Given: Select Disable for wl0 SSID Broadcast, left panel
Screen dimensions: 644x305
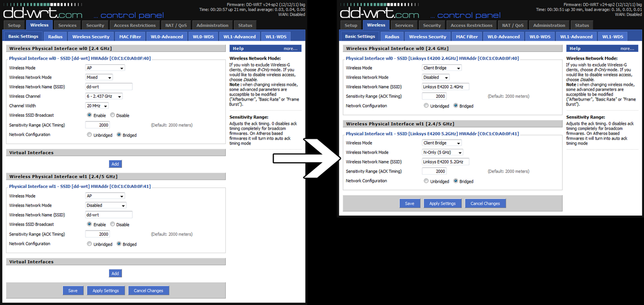Looking at the screenshot, I should pos(112,115).
